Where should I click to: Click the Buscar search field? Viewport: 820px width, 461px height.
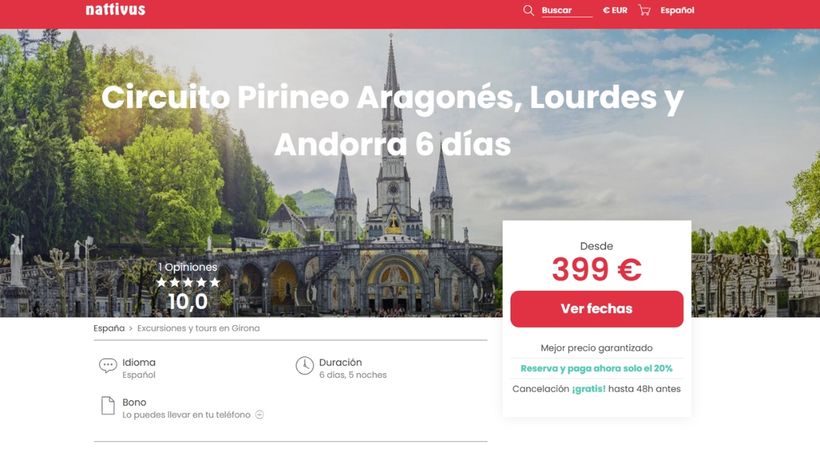(567, 11)
